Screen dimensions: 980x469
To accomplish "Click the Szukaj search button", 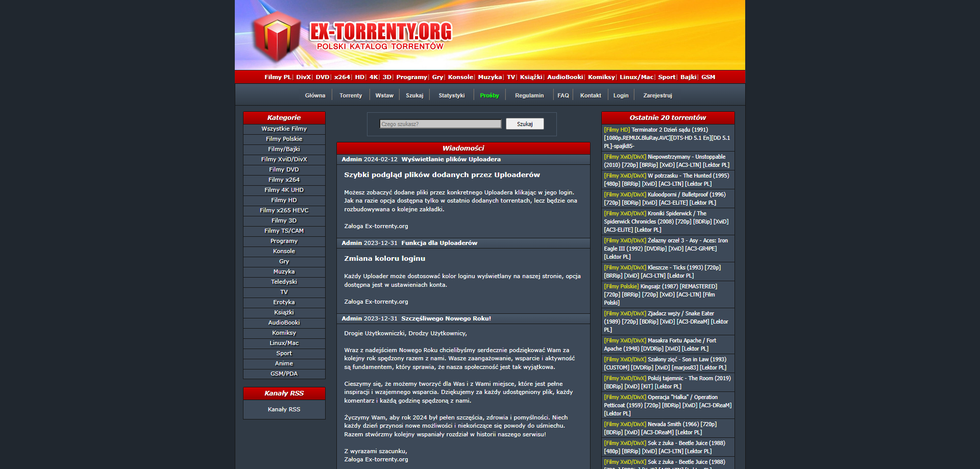I will (524, 124).
